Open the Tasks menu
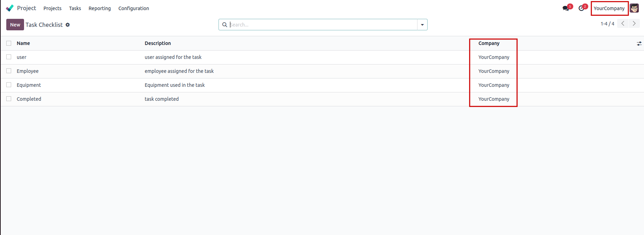Screen dimensions: 644x235 (75, 8)
